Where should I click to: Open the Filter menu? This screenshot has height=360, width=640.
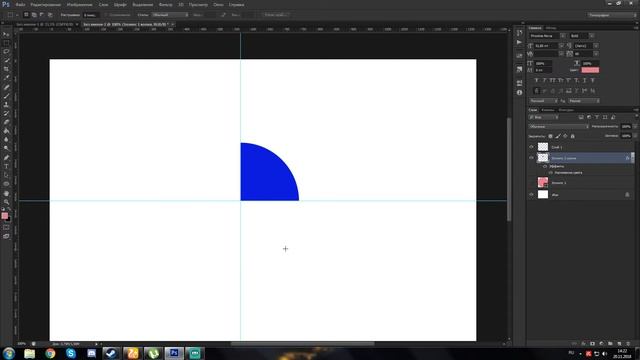tap(165, 5)
